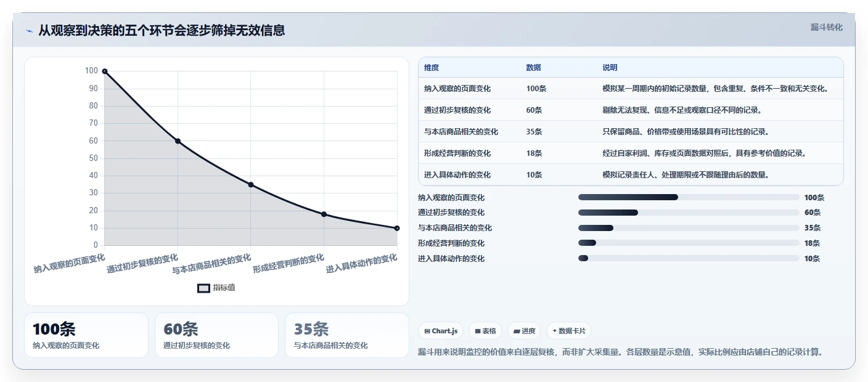Click the 进入具体动作的变化 progress bar
Image resolution: width=868 pixels, height=382 pixels.
(x=689, y=259)
